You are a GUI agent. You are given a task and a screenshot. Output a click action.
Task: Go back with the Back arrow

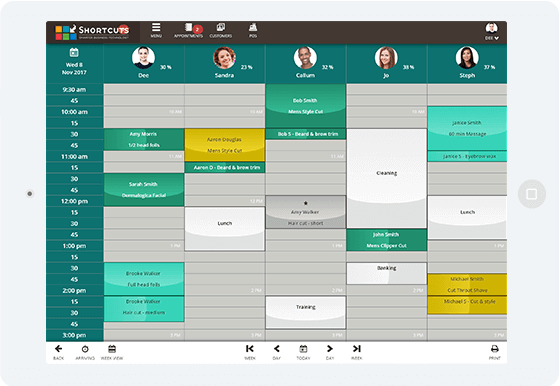59,352
